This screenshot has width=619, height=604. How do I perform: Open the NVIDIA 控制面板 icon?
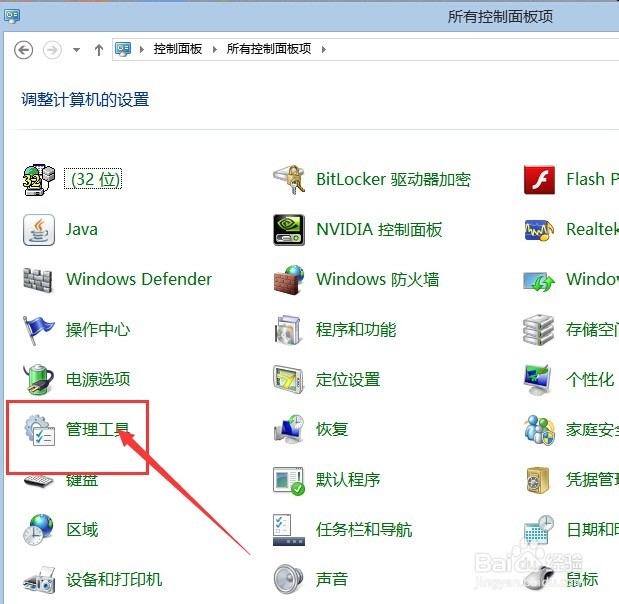[289, 230]
